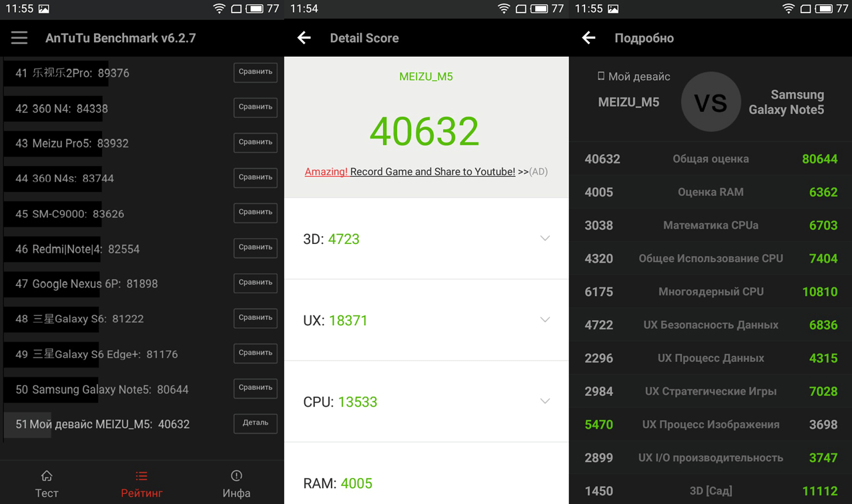Tap Wi-Fi icon in left status bar

(x=219, y=9)
